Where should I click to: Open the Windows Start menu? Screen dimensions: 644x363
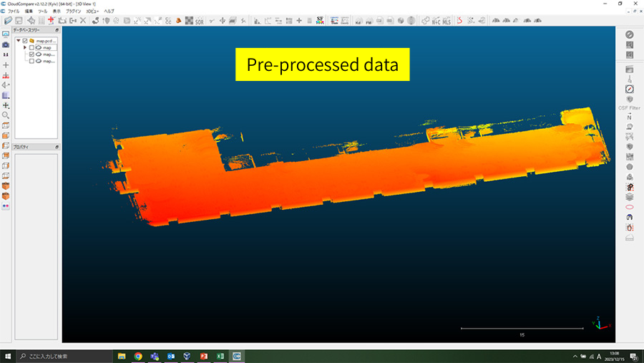[8, 356]
